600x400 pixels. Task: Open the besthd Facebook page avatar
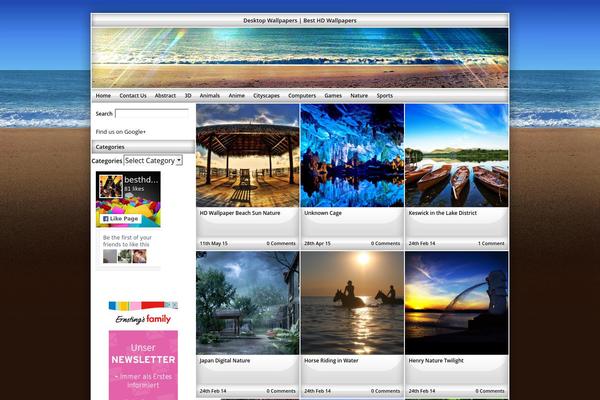coord(111,186)
